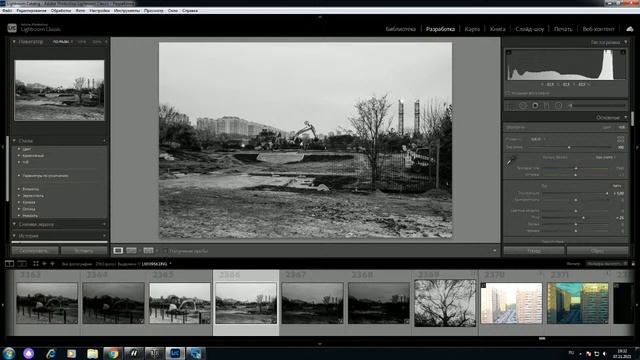Toggle highlight clipping indicator on histogram
Viewport: 640px width, 360px height.
coord(623,52)
